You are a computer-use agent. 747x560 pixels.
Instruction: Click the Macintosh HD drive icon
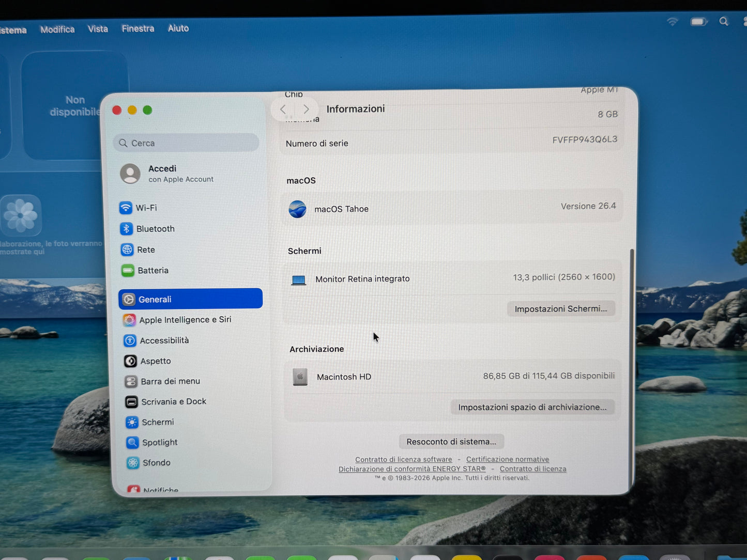tap(300, 377)
